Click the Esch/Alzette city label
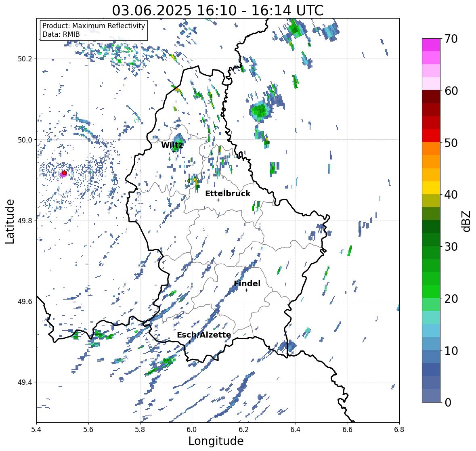Image resolution: width=476 pixels, height=451 pixels. [204, 335]
